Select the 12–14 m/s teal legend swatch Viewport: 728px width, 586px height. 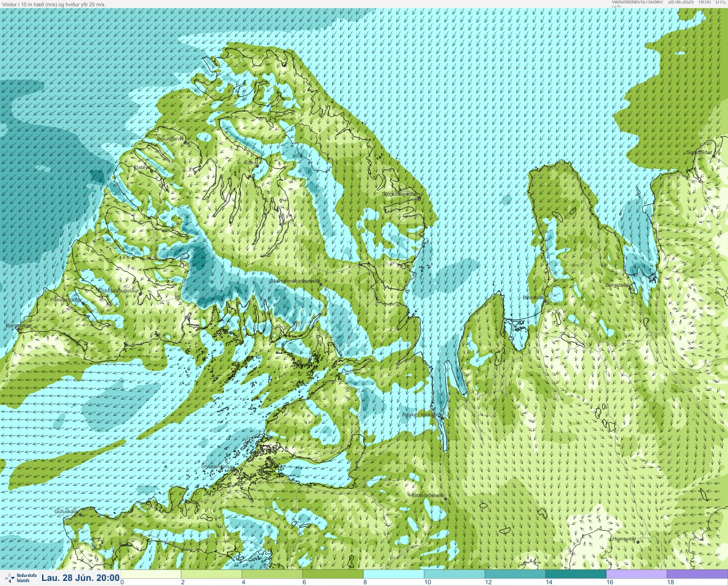[515, 574]
